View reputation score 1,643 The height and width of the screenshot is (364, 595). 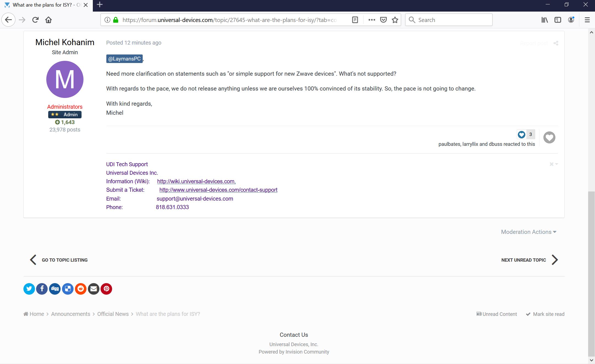(x=65, y=122)
